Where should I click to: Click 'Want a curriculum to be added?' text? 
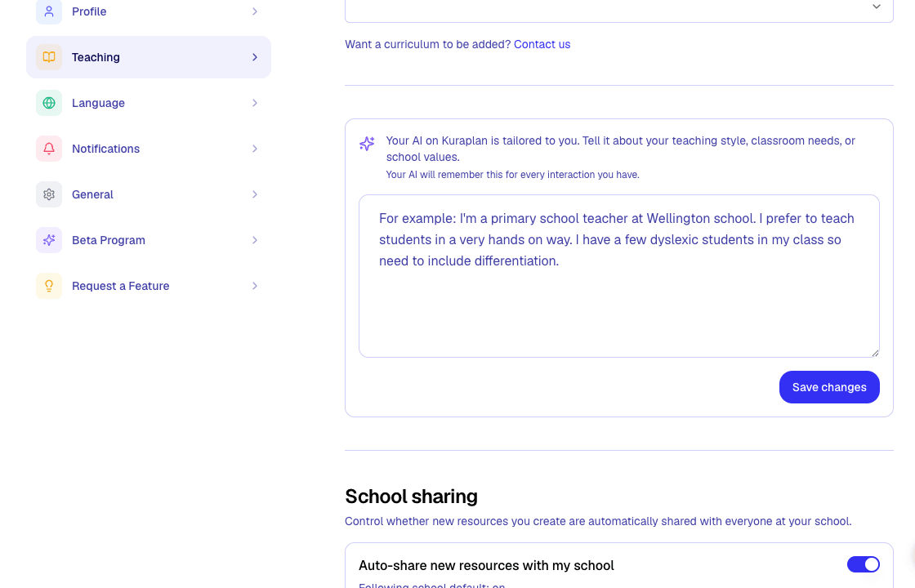[428, 44]
